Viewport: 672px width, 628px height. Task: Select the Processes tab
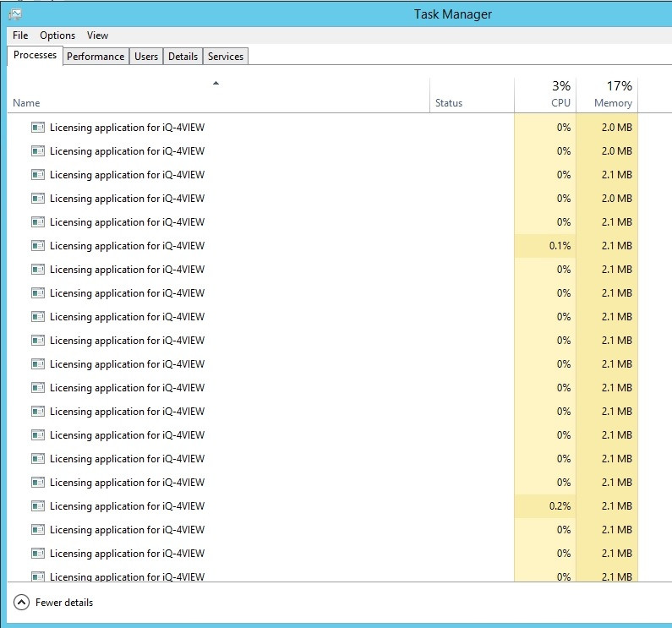35,55
